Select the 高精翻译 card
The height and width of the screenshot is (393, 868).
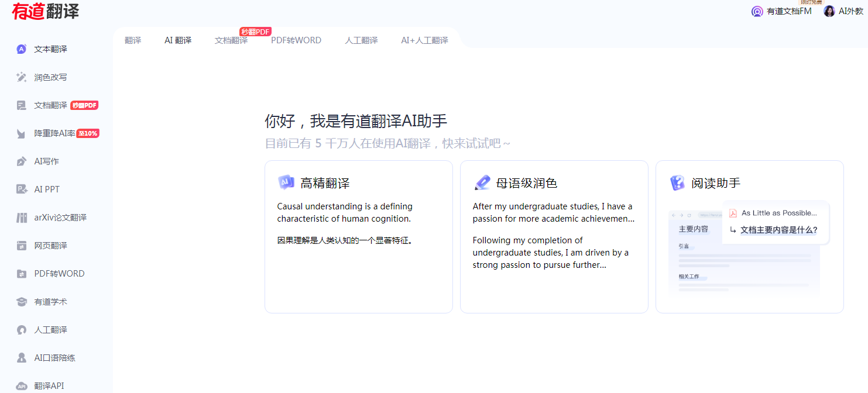(x=358, y=236)
